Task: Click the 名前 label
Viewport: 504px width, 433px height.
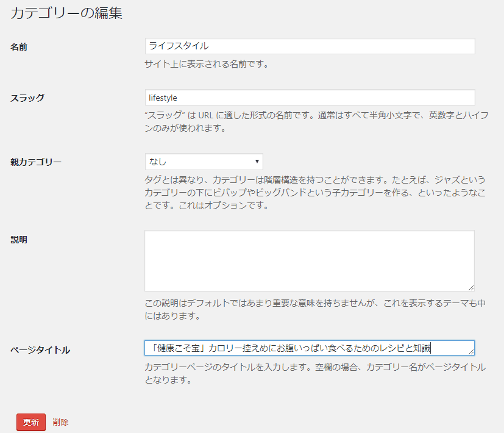Action: tap(19, 47)
